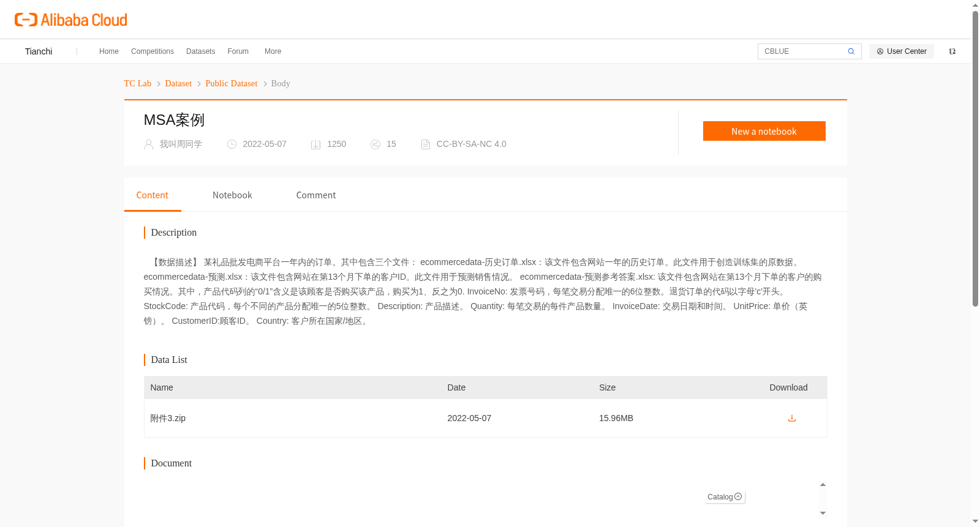
Task: Click the document pane scroll-up arrow
Action: 823,485
